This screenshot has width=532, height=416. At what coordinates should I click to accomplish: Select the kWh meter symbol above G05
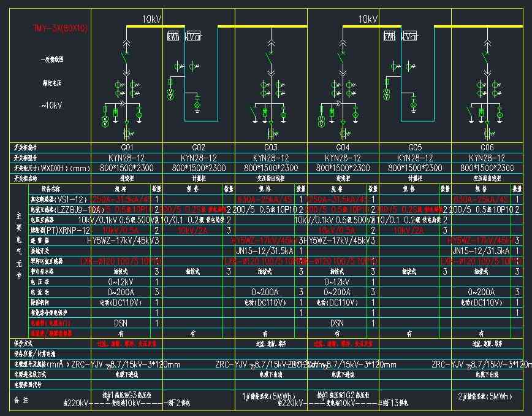point(389,36)
